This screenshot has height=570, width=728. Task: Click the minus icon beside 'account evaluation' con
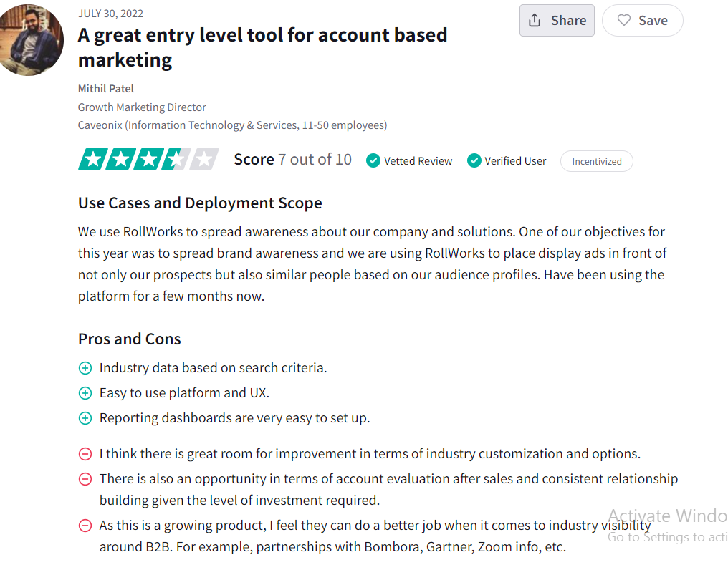tap(85, 479)
